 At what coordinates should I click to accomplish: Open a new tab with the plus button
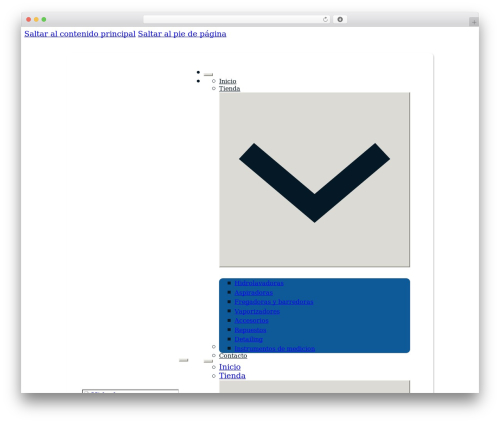pos(474,22)
